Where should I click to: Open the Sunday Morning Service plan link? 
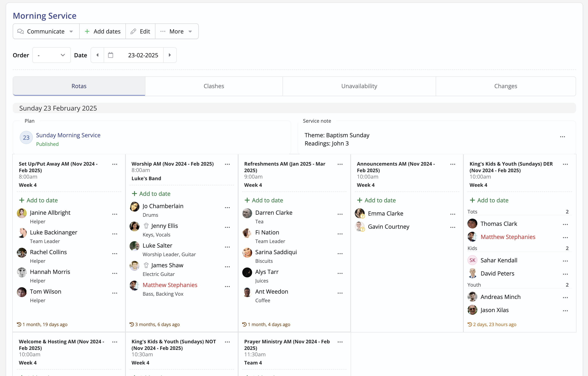tap(68, 135)
